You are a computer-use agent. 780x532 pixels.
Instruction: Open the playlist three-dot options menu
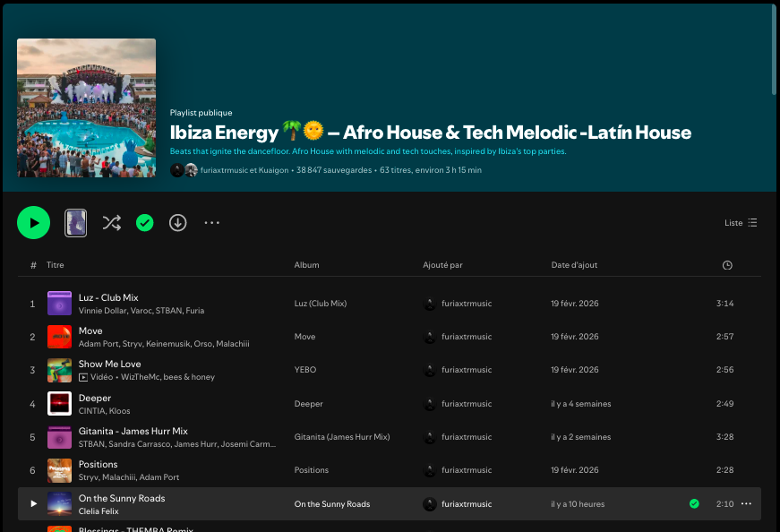212,222
